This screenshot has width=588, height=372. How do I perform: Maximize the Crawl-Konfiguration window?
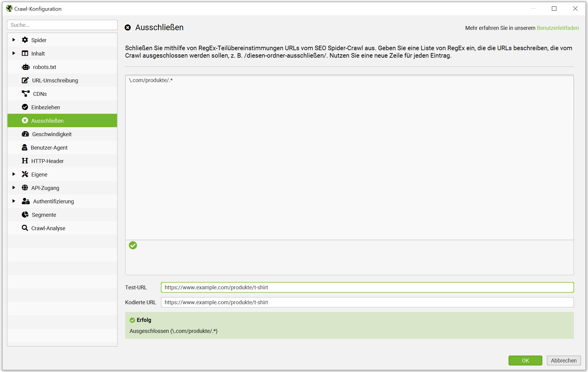554,9
